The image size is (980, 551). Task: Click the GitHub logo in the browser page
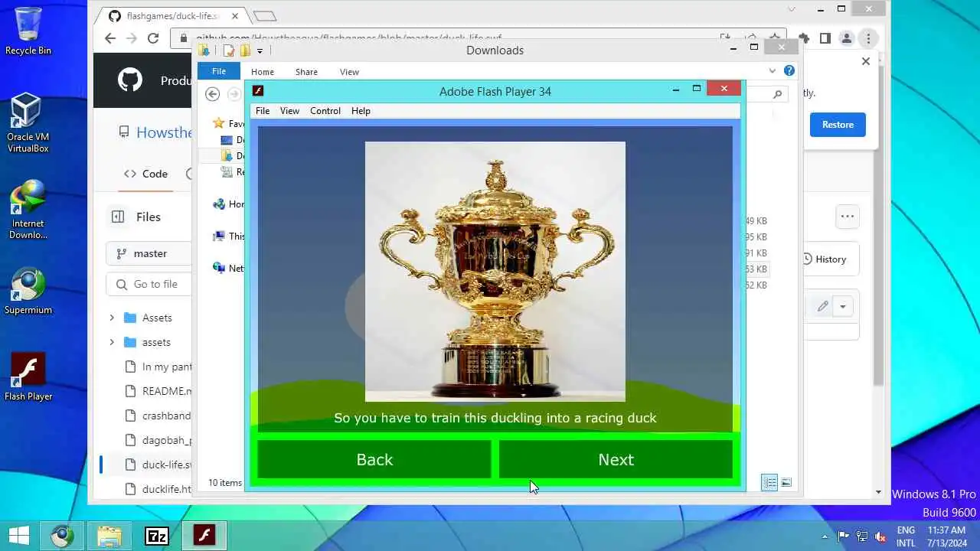coord(130,80)
